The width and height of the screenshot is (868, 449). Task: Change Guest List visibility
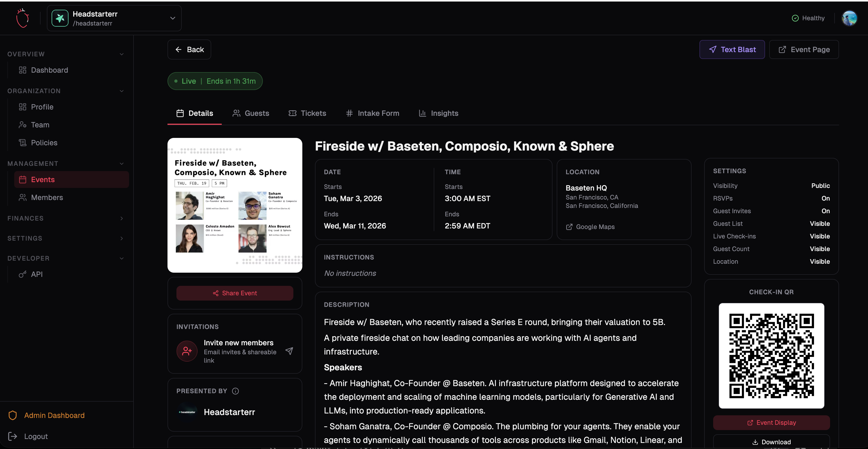(x=820, y=223)
